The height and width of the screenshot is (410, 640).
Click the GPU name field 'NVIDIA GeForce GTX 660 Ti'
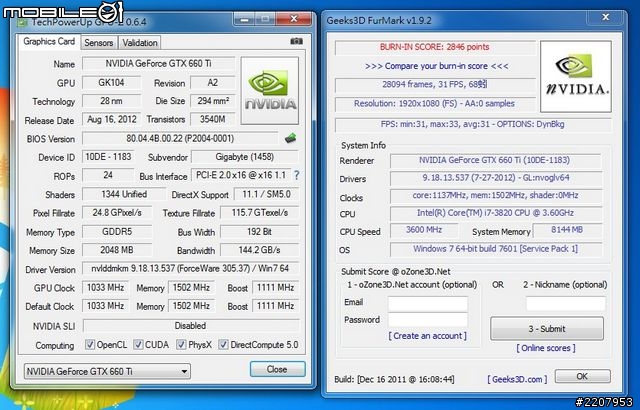click(x=158, y=64)
